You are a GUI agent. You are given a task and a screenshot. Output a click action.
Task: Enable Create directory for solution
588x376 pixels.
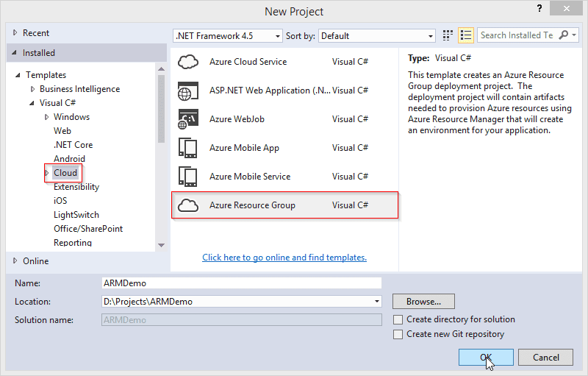coord(398,319)
